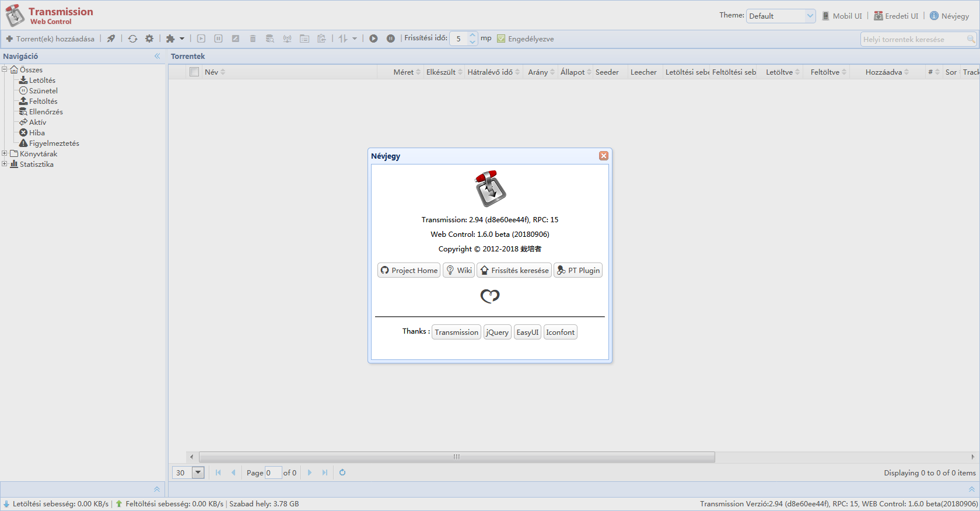Open Névjegy from the top bar
This screenshot has width=980, height=511.
(x=949, y=16)
